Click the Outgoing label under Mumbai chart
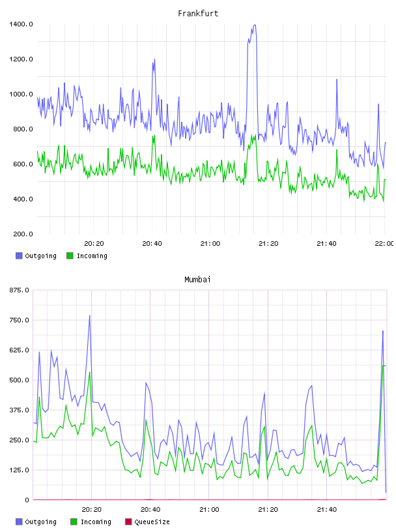396x532 pixels. tap(40, 522)
